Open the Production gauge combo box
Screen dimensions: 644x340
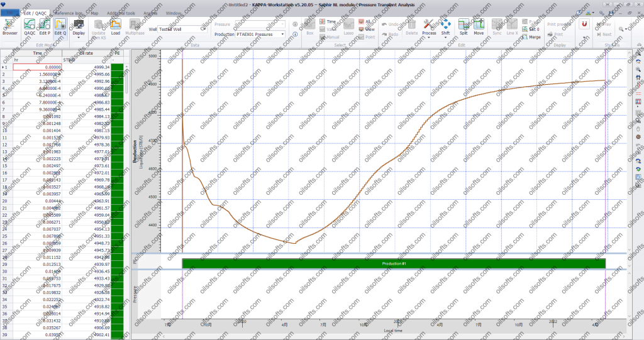tap(260, 35)
